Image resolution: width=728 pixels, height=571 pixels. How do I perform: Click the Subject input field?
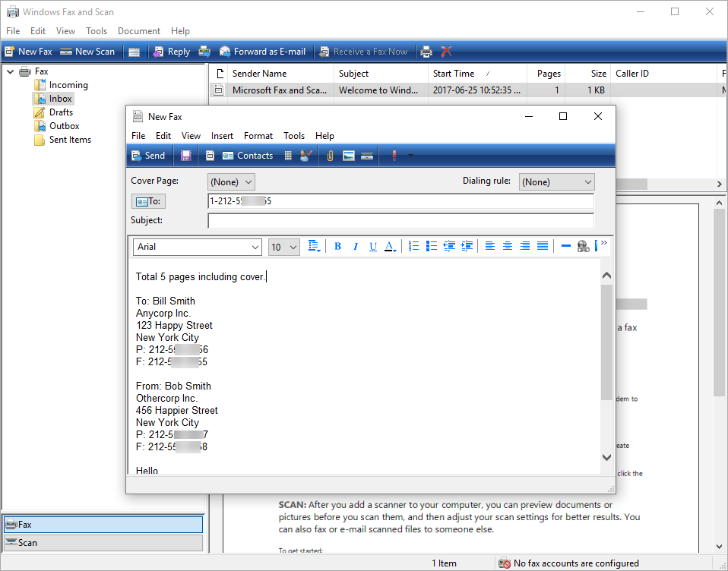400,221
